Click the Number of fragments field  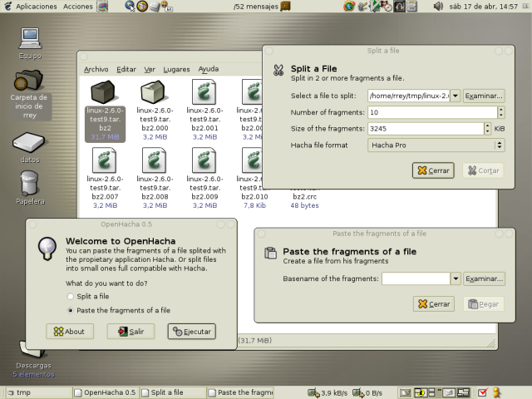431,112
